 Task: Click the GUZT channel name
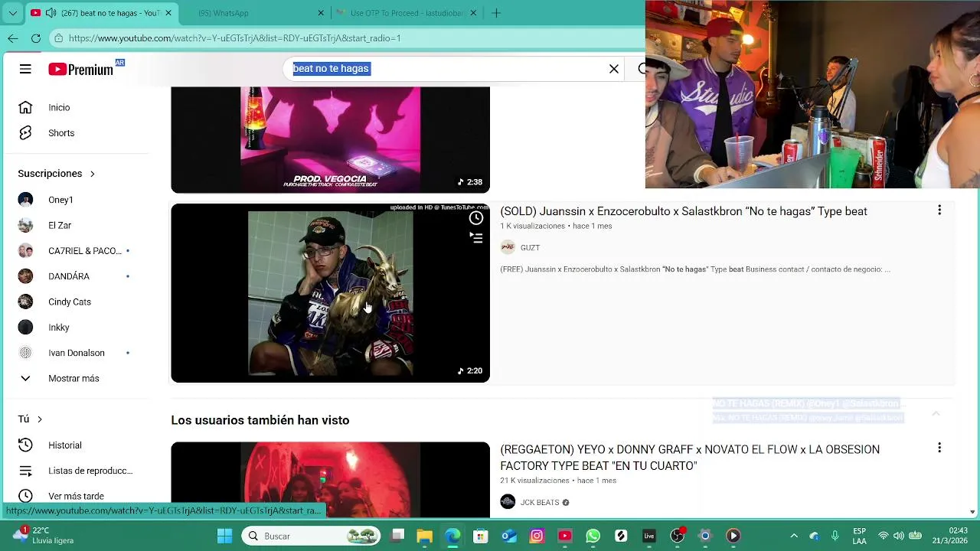click(530, 248)
